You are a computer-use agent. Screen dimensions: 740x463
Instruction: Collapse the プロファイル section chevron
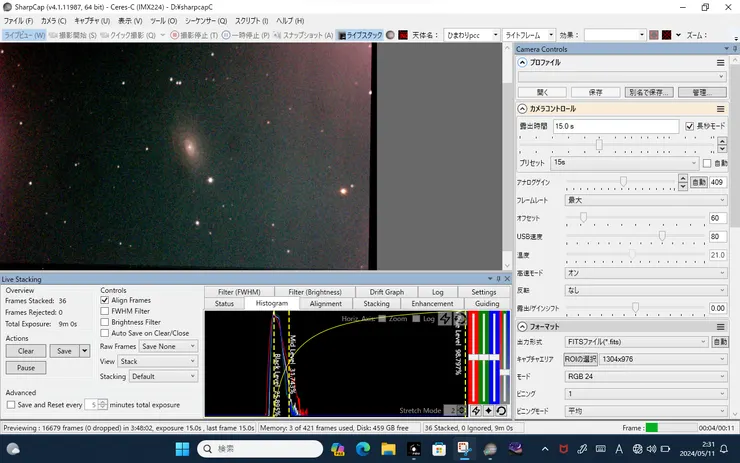point(523,62)
